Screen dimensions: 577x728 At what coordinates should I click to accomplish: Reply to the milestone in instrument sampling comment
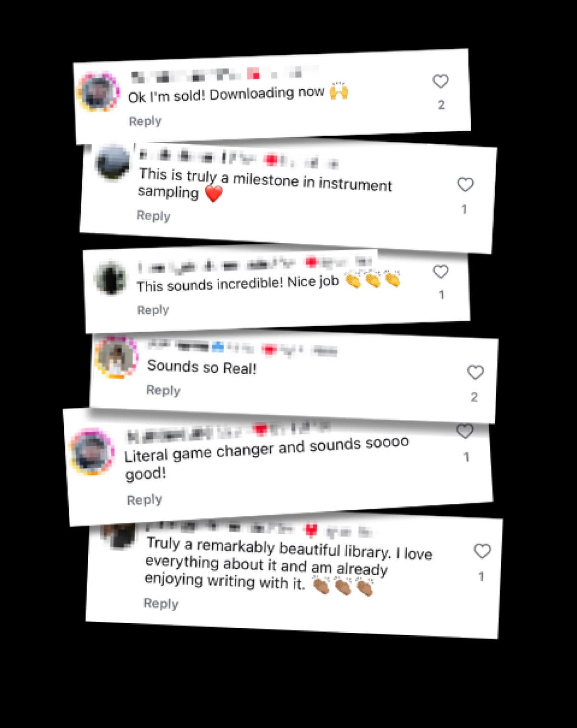(x=153, y=215)
